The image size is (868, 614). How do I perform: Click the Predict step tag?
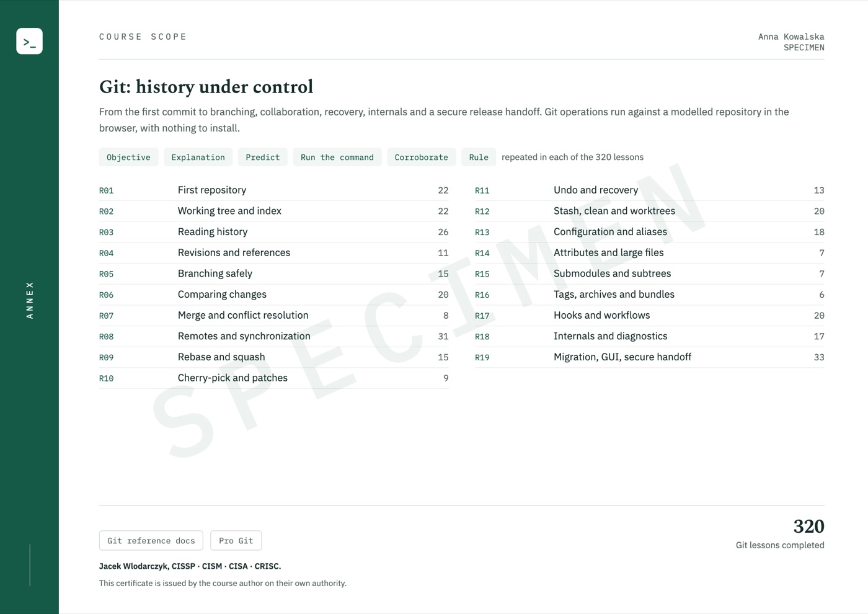263,157
